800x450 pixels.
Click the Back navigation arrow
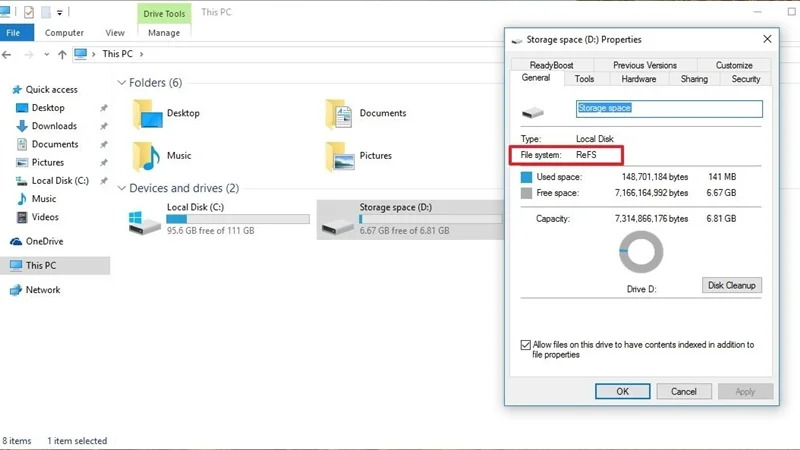(7, 54)
